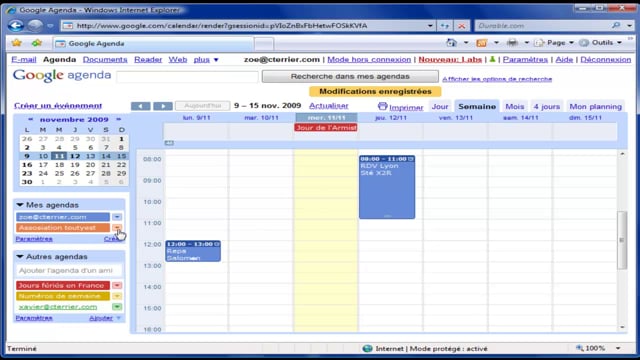This screenshot has height=360, width=640.
Task: Open the plus dropdown menu
Action: [x=206, y=60]
